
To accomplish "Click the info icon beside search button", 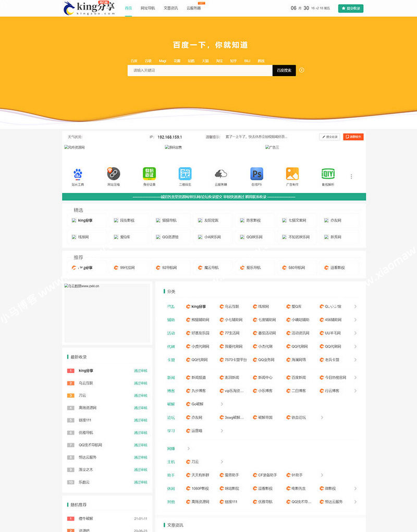I will (302, 70).
